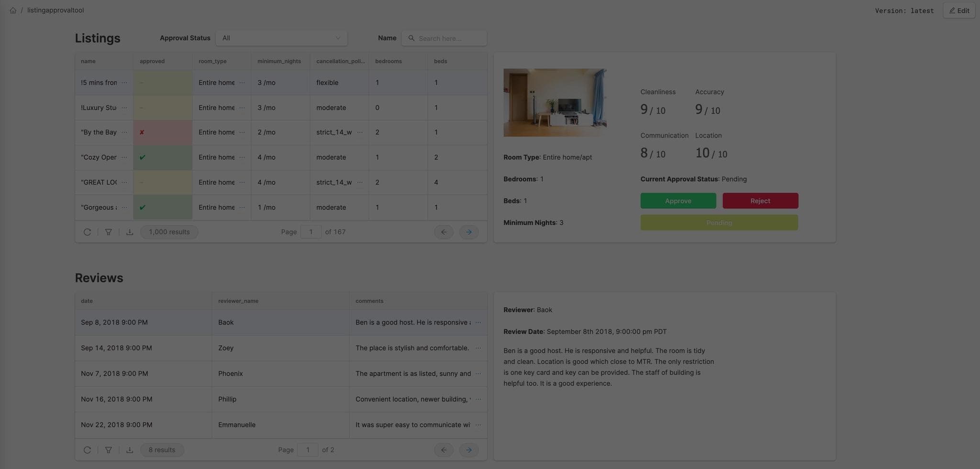Viewport: 980px width, 469px height.
Task: Expand the Baok review comment ellipsis
Action: click(x=478, y=323)
